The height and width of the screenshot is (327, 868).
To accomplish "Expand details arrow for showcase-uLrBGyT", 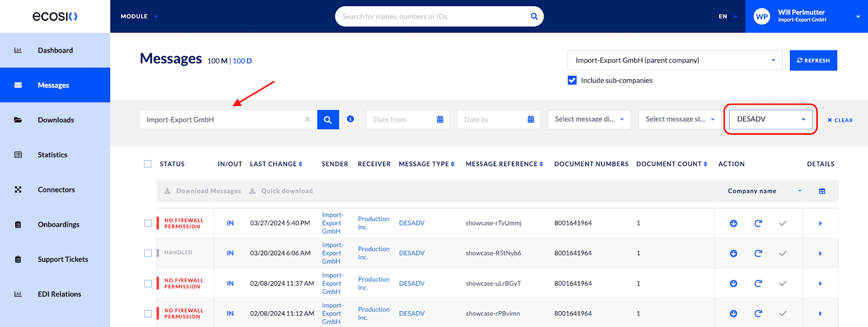I will 820,284.
